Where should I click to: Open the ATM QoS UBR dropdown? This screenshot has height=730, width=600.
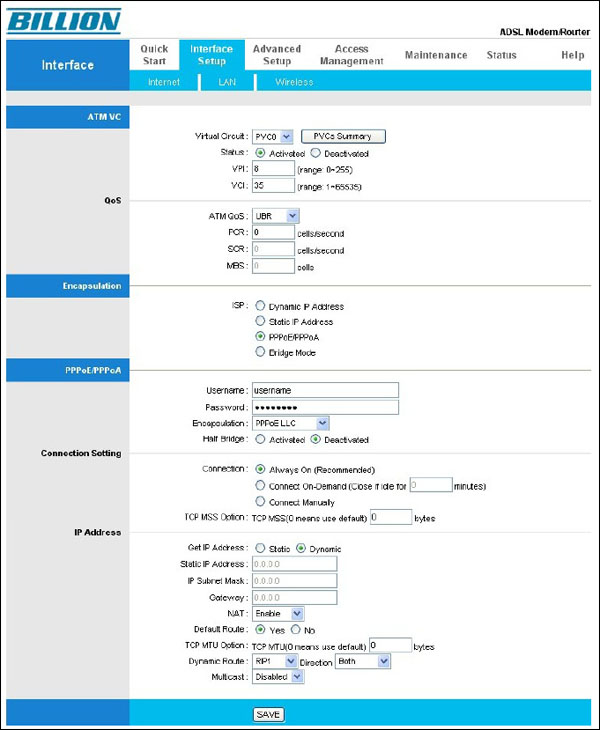276,215
